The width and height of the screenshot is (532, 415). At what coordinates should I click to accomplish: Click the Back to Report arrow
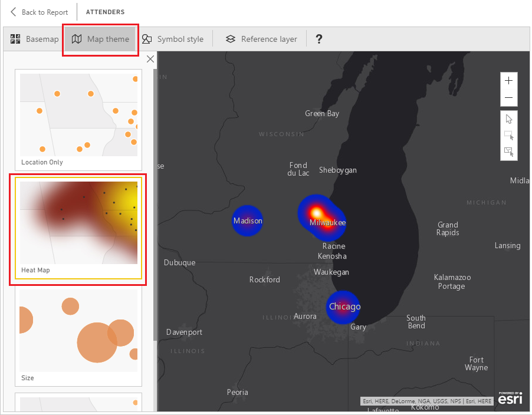click(13, 12)
